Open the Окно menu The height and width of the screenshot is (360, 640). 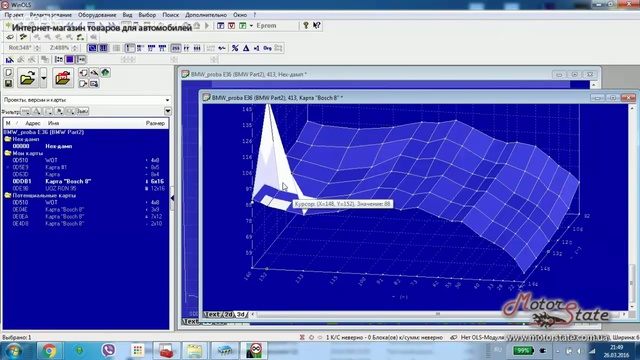point(240,15)
